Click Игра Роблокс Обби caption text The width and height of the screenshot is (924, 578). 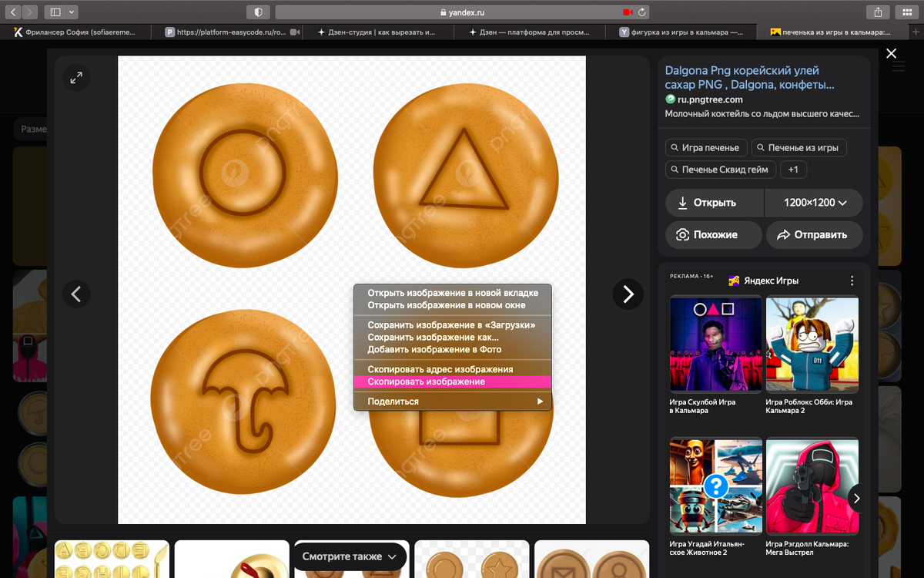pyautogui.click(x=809, y=406)
